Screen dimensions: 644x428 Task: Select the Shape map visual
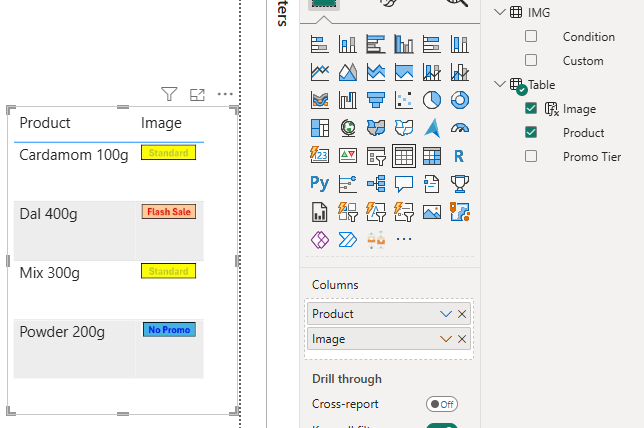click(404, 128)
